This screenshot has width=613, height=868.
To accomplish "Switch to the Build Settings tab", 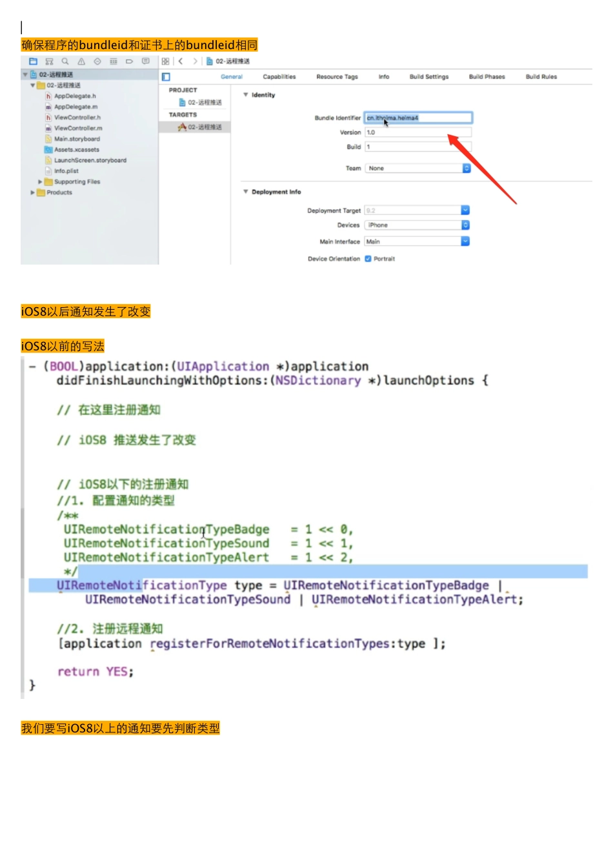I will click(428, 76).
